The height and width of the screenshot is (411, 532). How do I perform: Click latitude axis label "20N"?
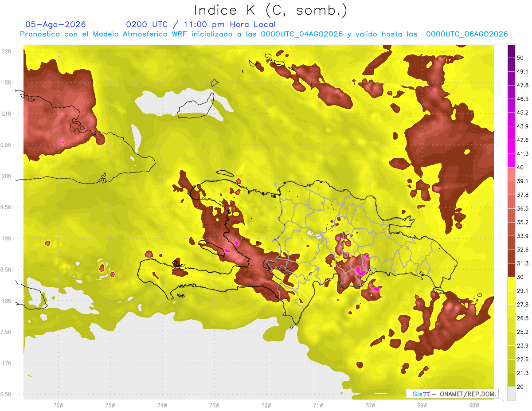coord(7,176)
